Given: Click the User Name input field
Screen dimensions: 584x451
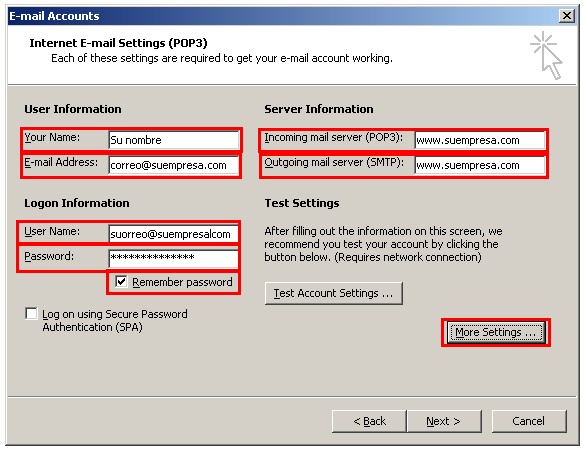Looking at the screenshot, I should pyautogui.click(x=174, y=234).
